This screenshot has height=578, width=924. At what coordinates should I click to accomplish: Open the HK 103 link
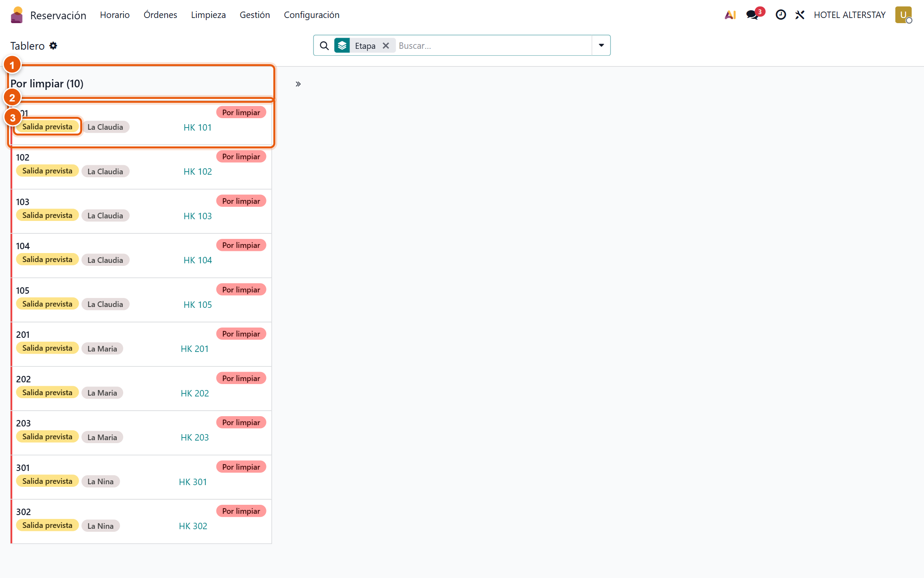(198, 216)
